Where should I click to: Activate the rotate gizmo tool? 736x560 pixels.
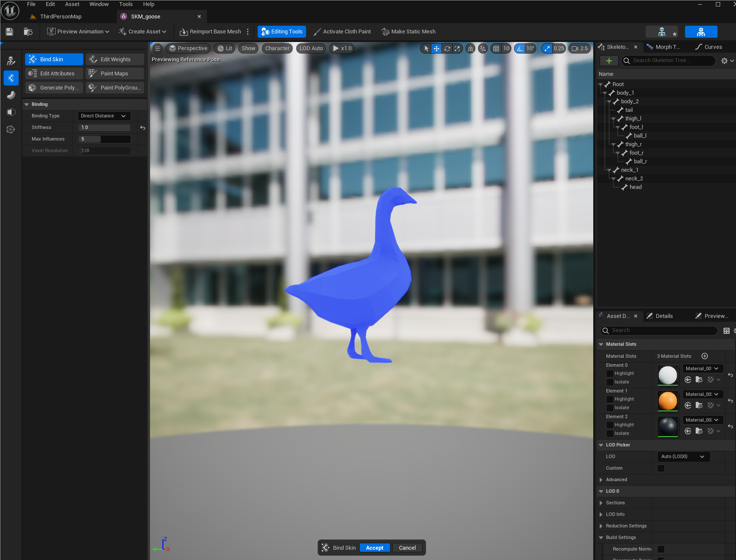click(447, 48)
